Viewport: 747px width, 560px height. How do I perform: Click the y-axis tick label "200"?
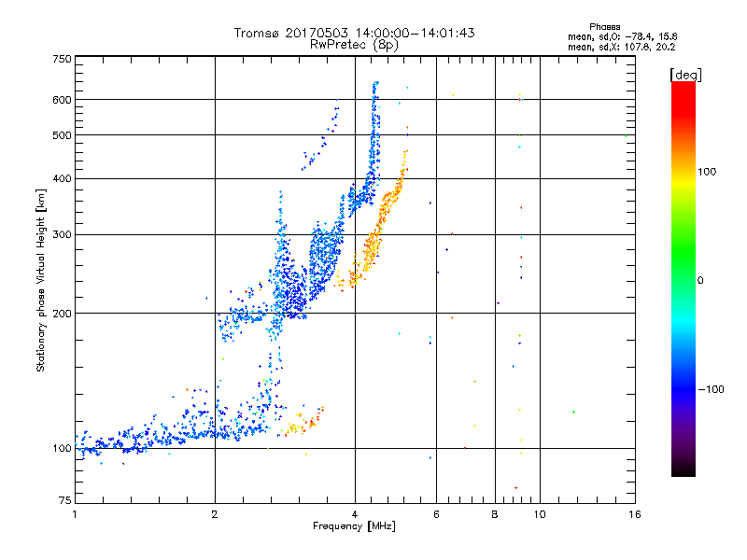[x=62, y=314]
